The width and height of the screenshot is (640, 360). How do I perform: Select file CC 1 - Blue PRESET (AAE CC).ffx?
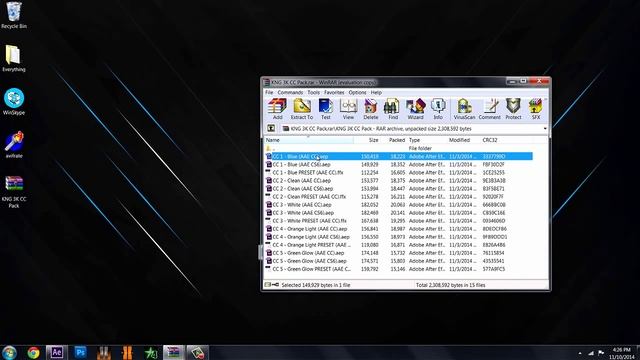[x=398, y=173]
